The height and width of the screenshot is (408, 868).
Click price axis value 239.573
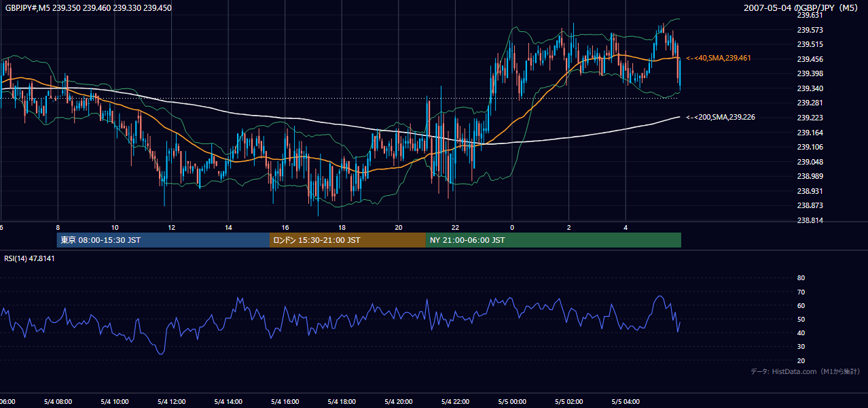pyautogui.click(x=810, y=30)
